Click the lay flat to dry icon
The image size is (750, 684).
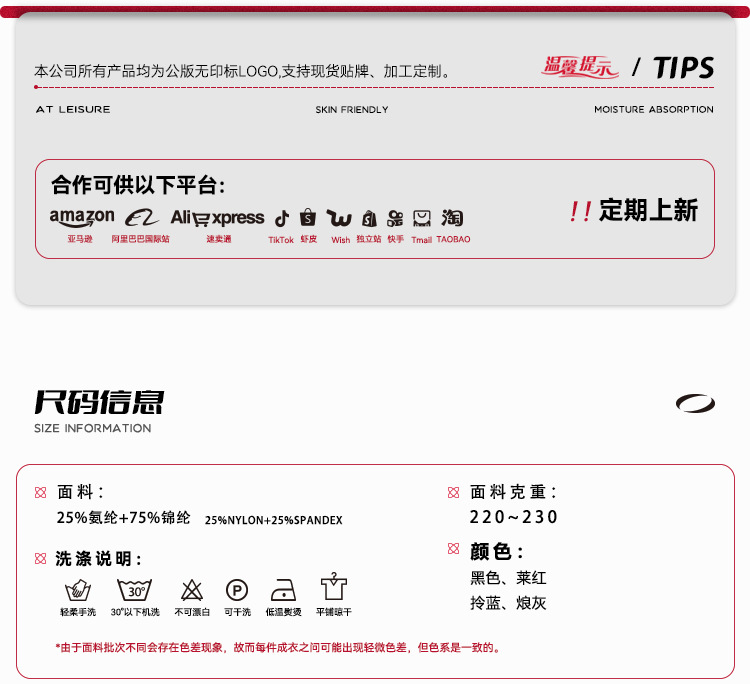pyautogui.click(x=334, y=586)
